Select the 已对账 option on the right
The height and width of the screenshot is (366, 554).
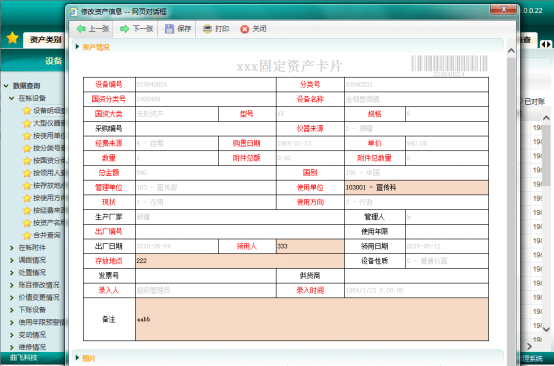pyautogui.click(x=532, y=102)
